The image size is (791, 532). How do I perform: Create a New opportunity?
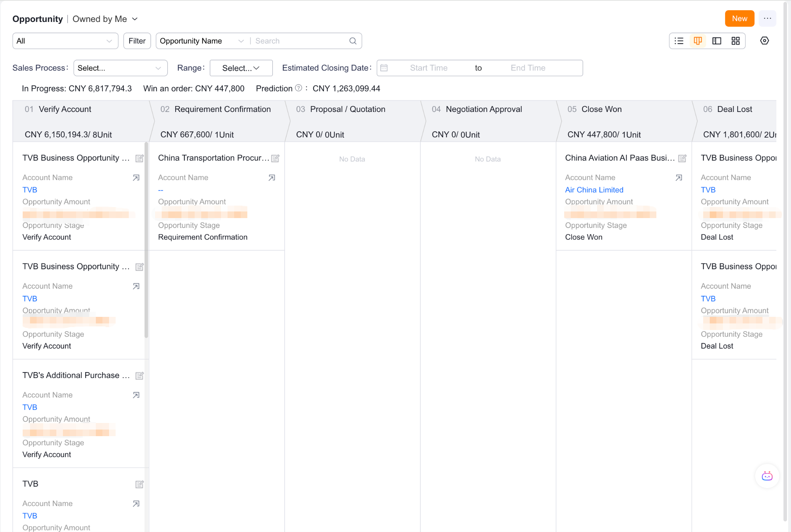coord(739,19)
